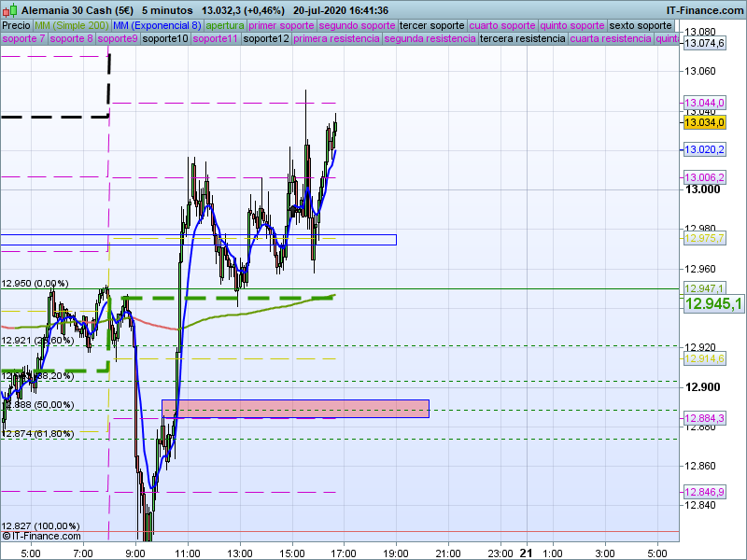Select the primer soporte label

point(281,25)
